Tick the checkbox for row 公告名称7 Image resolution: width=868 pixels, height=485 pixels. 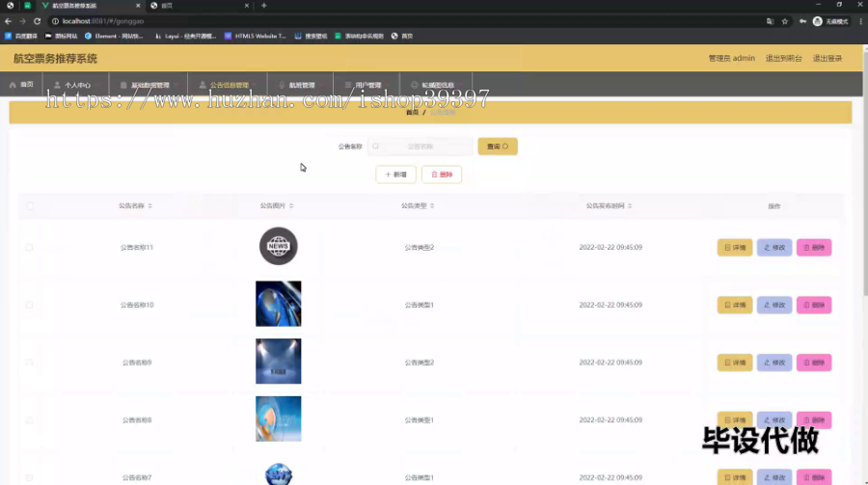[x=29, y=477]
